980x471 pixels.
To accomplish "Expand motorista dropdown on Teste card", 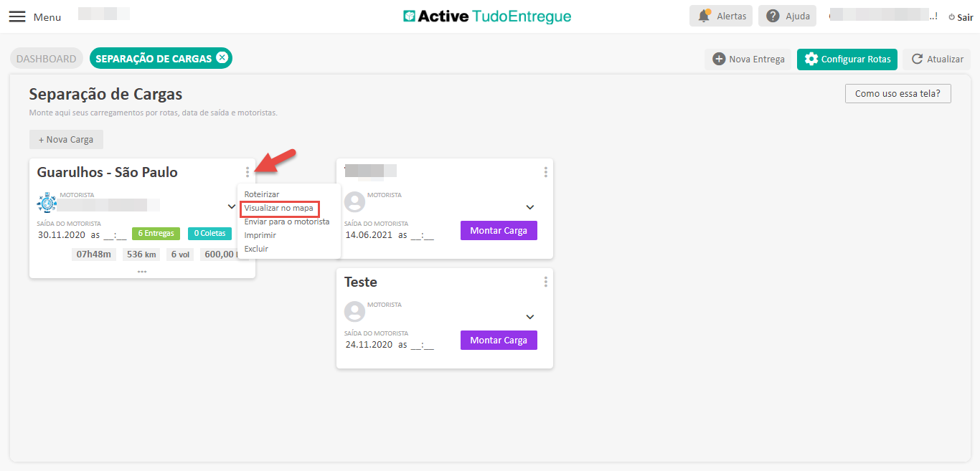I will (530, 317).
